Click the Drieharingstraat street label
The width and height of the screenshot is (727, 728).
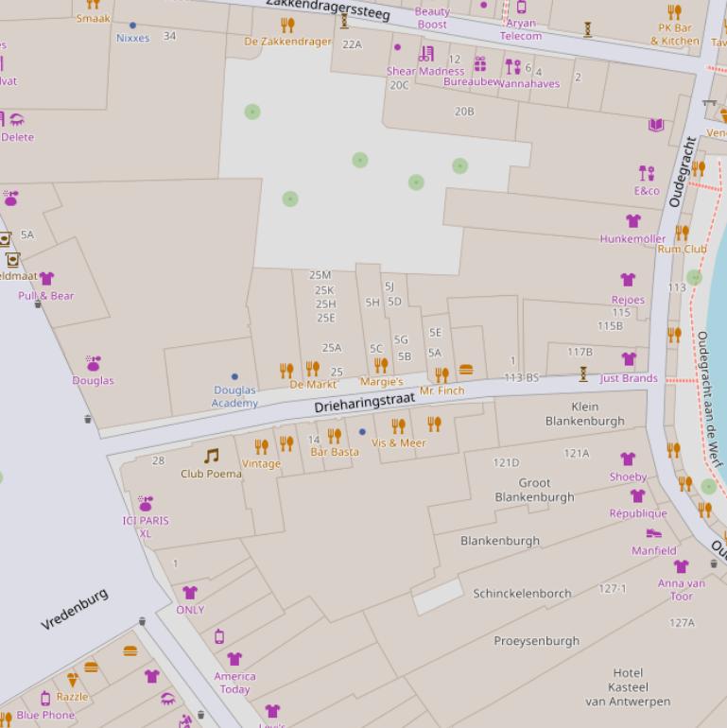(365, 404)
